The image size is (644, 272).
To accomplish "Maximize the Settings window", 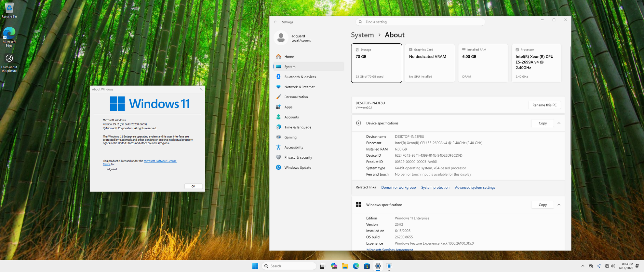I will coord(554,20).
